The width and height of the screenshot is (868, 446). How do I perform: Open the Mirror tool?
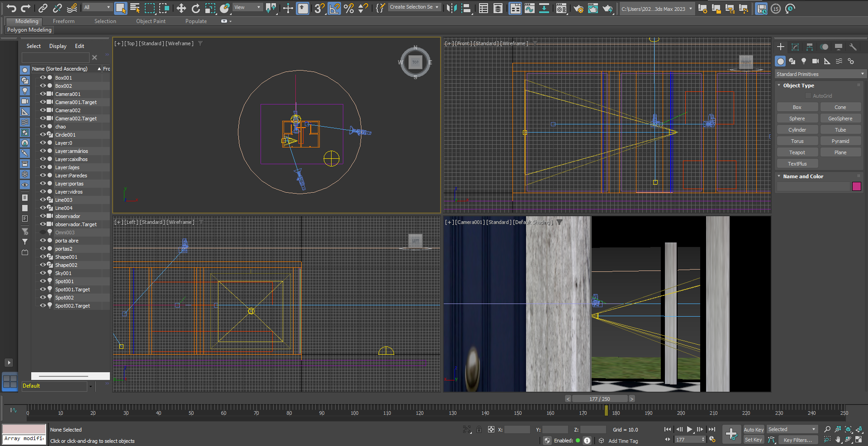click(451, 8)
